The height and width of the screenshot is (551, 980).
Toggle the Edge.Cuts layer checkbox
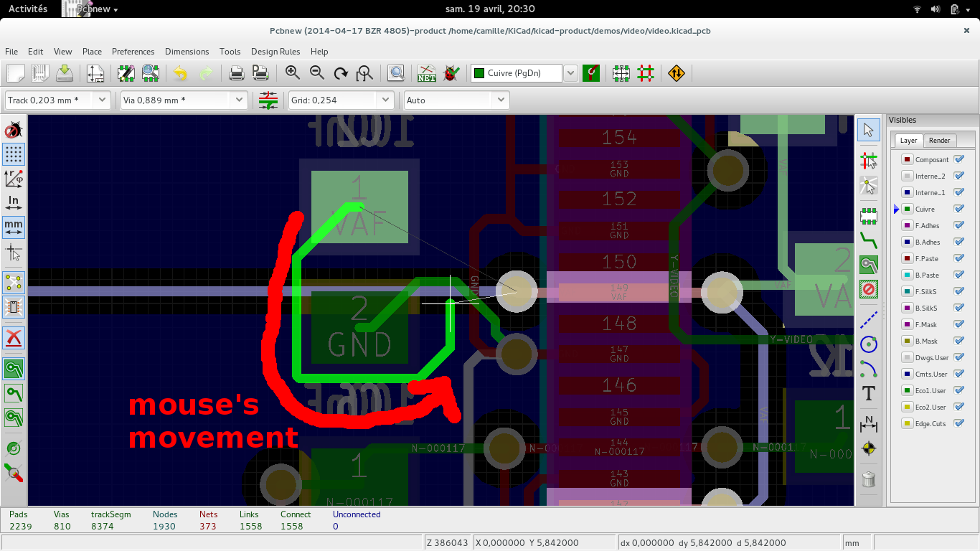pyautogui.click(x=959, y=423)
